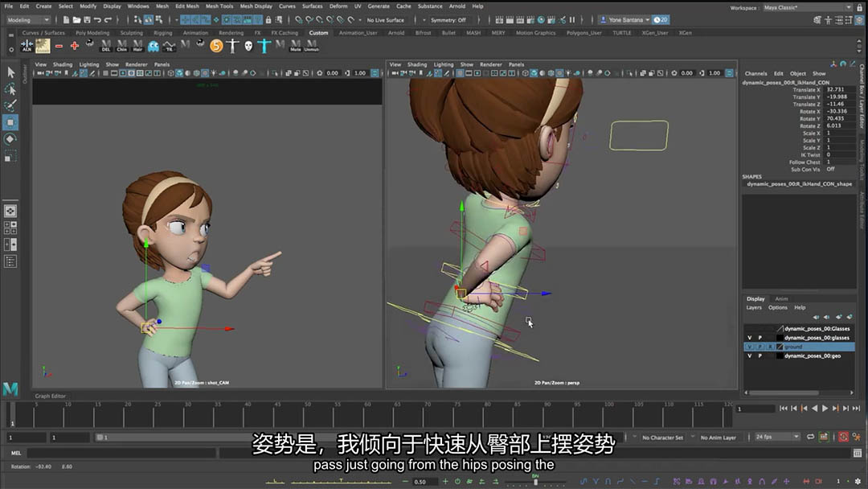Toggle R display type of ground layer
Image resolution: width=868 pixels, height=489 pixels.
[769, 347]
